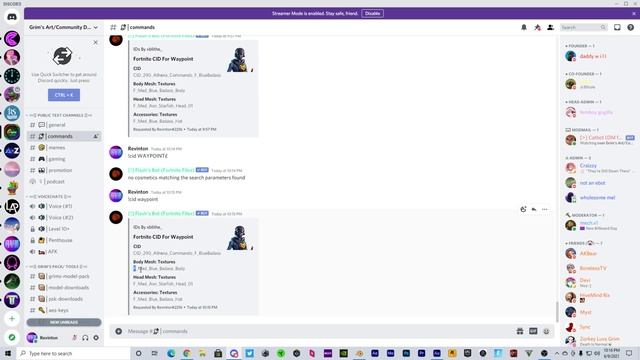Click the chat scrollbar
The height and width of the screenshot is (360, 640).
[x=557, y=312]
